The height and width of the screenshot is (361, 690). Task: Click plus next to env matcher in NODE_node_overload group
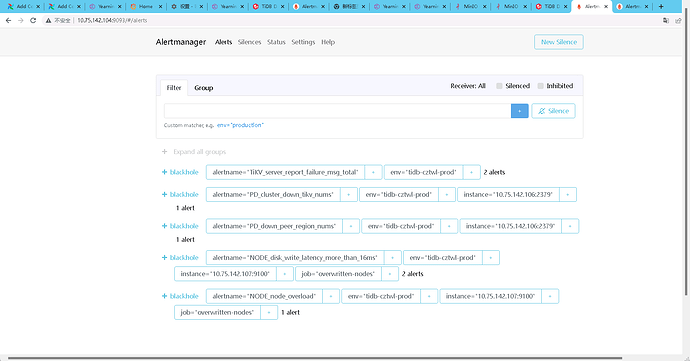tap(429, 296)
